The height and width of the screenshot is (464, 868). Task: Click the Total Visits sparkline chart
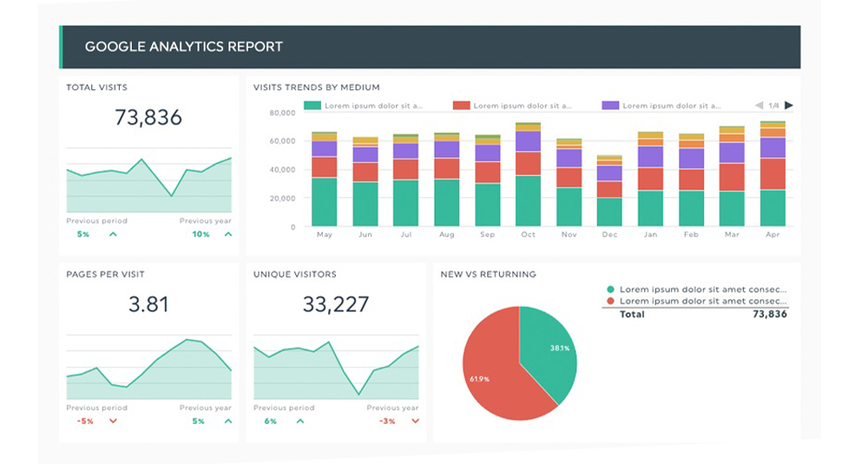(149, 180)
